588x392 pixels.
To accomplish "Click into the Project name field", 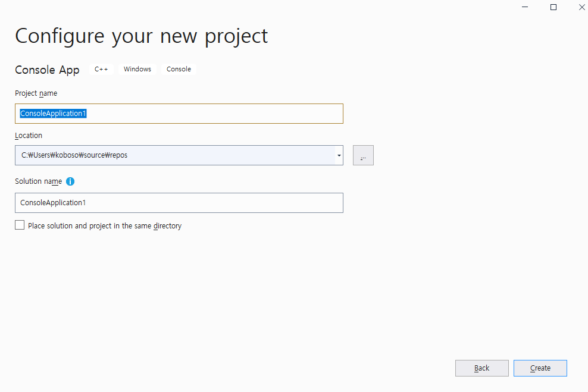I will pyautogui.click(x=179, y=114).
